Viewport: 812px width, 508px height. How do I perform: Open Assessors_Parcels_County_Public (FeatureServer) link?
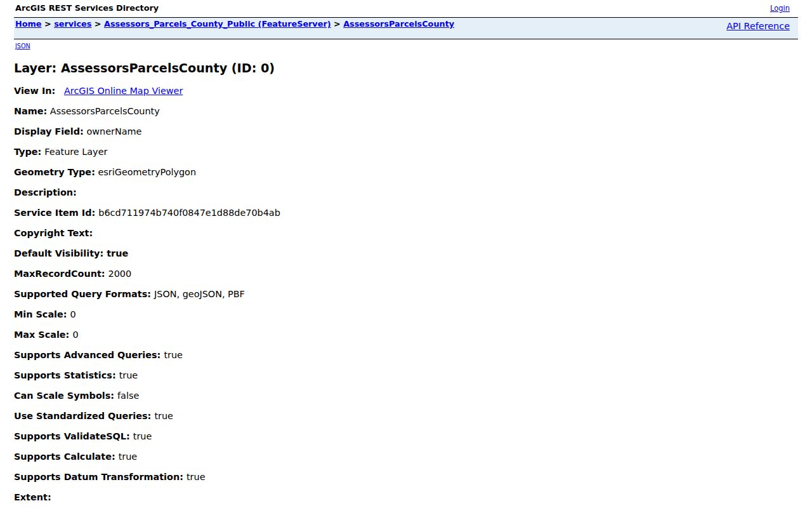(x=218, y=24)
